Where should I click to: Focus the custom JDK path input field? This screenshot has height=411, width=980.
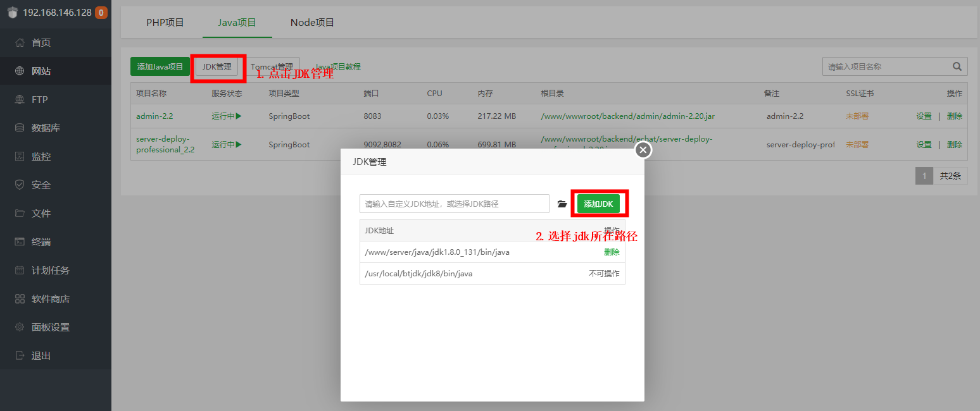[454, 204]
